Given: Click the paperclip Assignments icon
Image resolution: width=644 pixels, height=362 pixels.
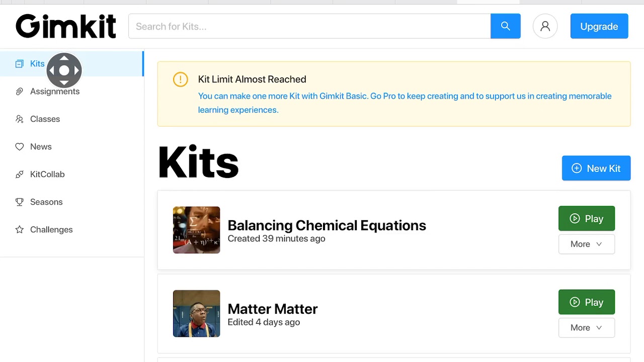Looking at the screenshot, I should click(20, 92).
